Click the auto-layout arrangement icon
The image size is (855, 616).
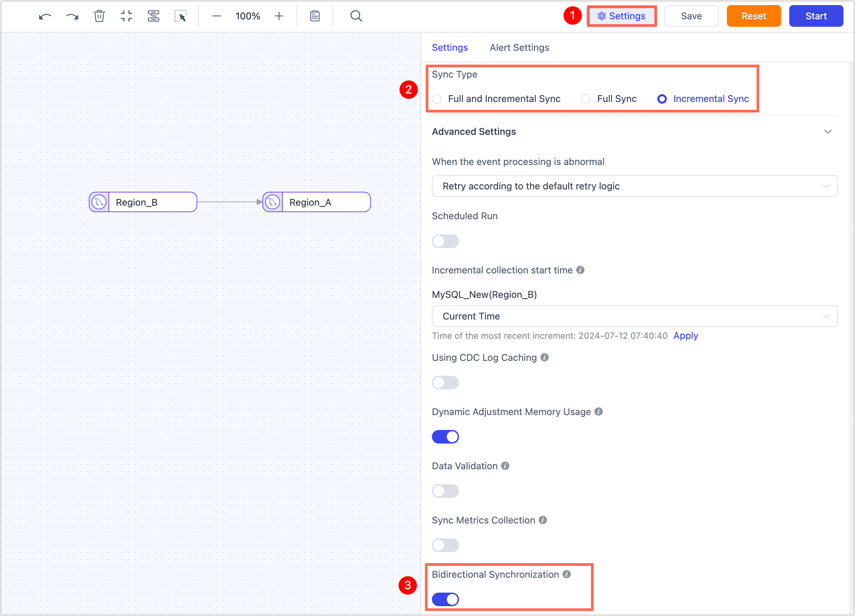154,16
